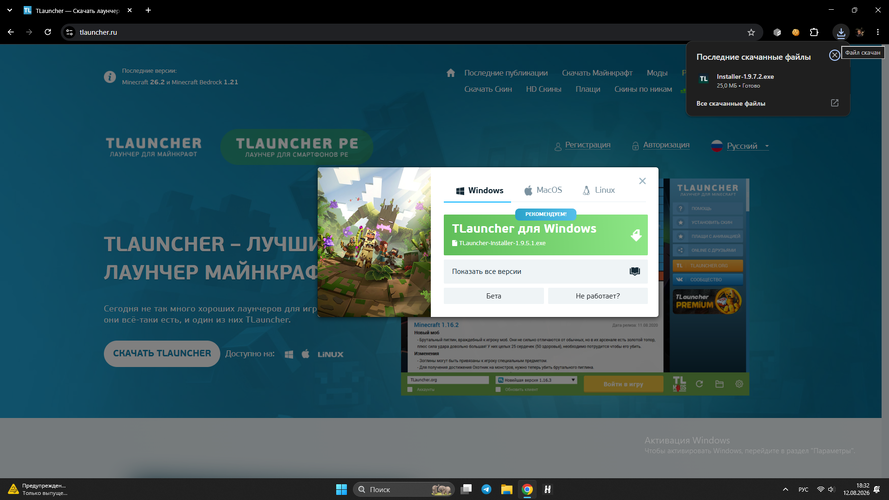Open the Chrome downloads toolbar icon

point(841,32)
